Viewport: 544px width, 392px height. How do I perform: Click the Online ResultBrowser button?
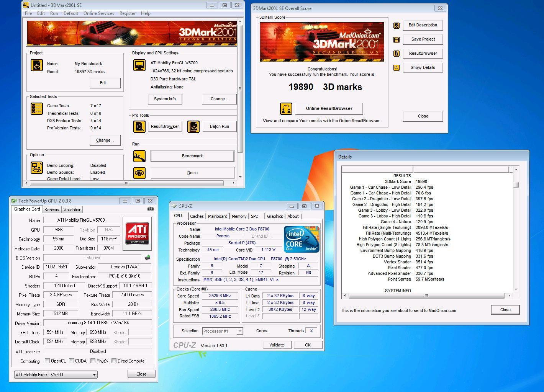pyautogui.click(x=329, y=108)
